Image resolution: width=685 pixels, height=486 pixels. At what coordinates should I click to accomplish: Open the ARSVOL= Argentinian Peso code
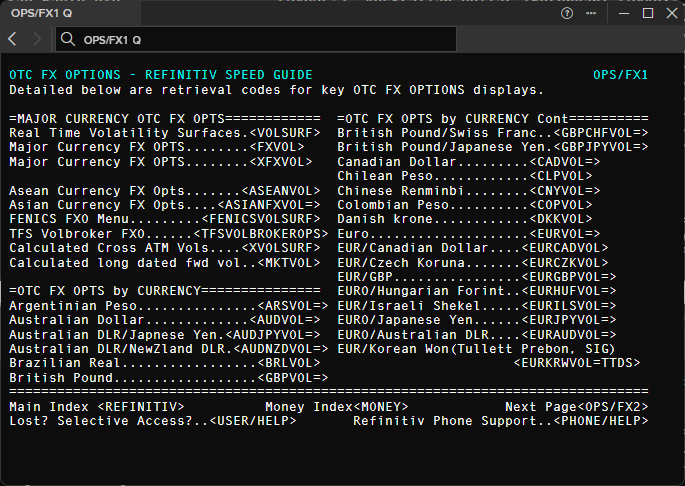click(x=293, y=306)
